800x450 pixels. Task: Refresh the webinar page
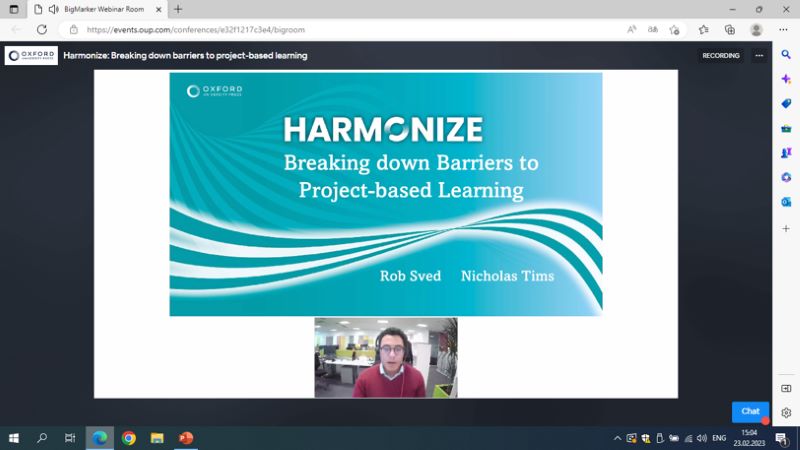click(x=42, y=30)
